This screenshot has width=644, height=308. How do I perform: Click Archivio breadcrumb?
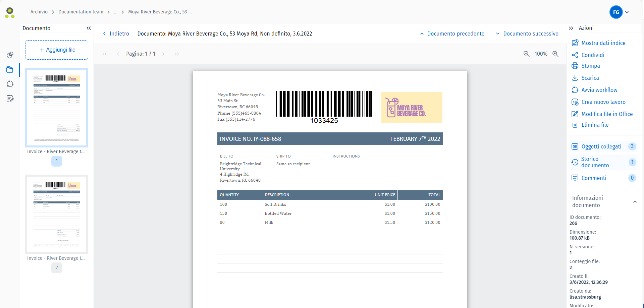point(39,12)
